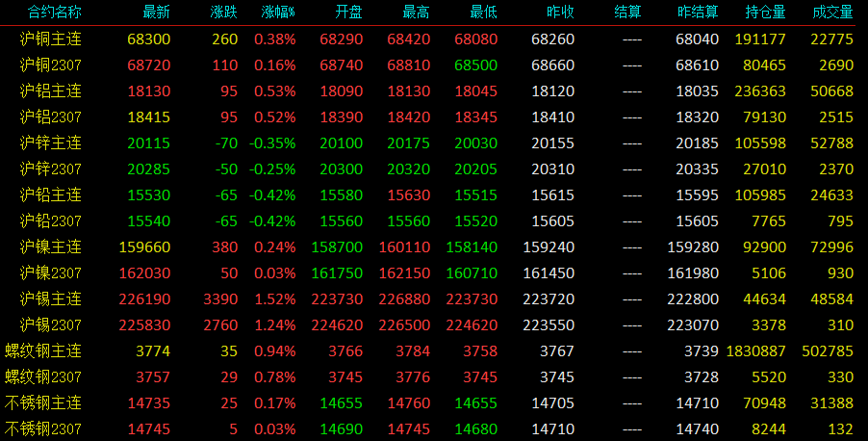Viewport: 868px width, 441px height.
Task: Click the 最高 column header
Action: 417,13
